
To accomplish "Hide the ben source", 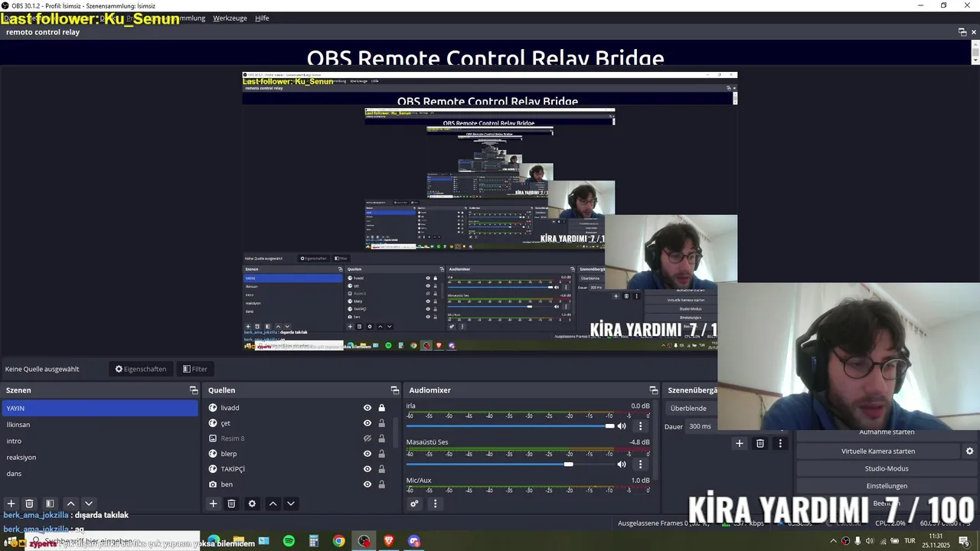I will pos(367,484).
